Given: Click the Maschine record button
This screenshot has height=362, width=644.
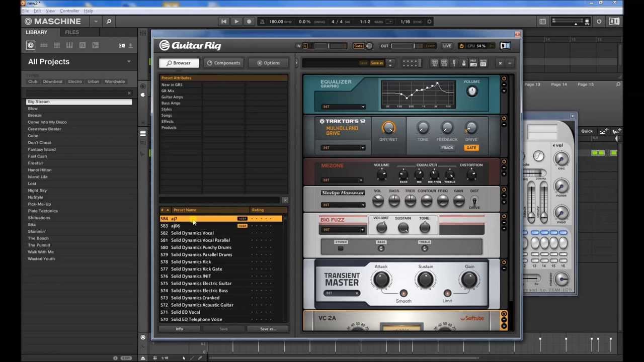Looking at the screenshot, I should point(249,22).
